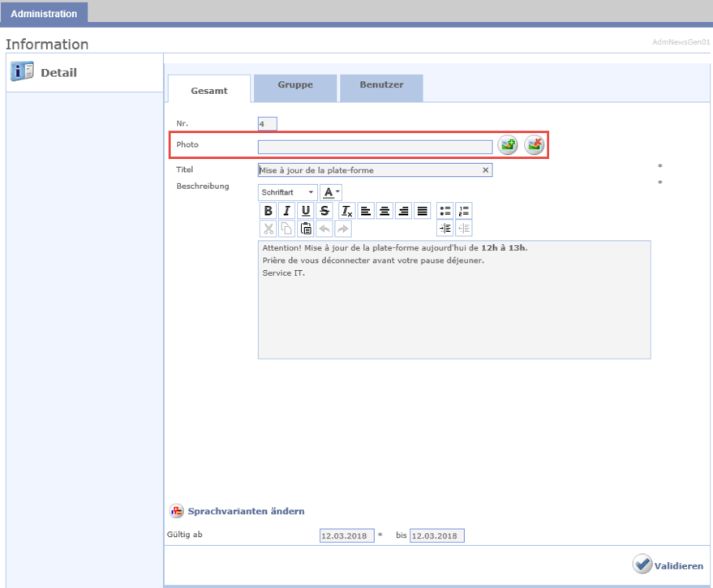Screen dimensions: 713x588
Task: Click the add photo icon
Action: (x=508, y=145)
